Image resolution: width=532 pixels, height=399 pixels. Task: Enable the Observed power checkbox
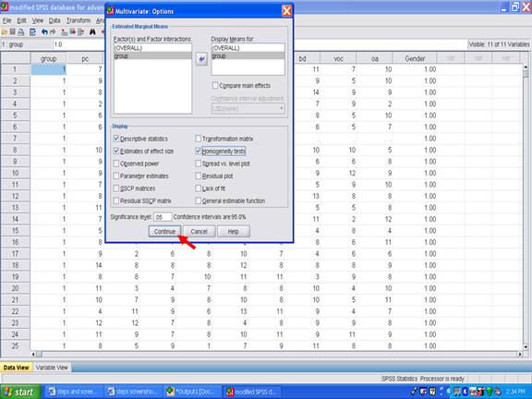coord(116,163)
